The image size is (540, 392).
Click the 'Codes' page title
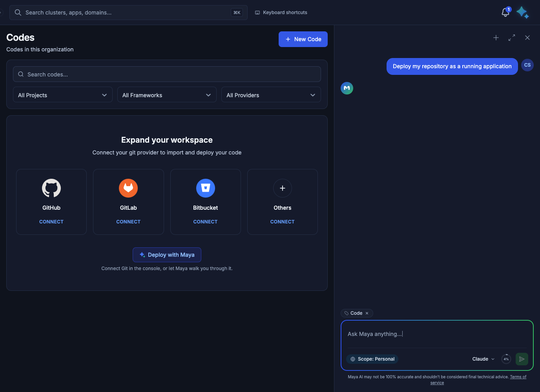click(20, 38)
